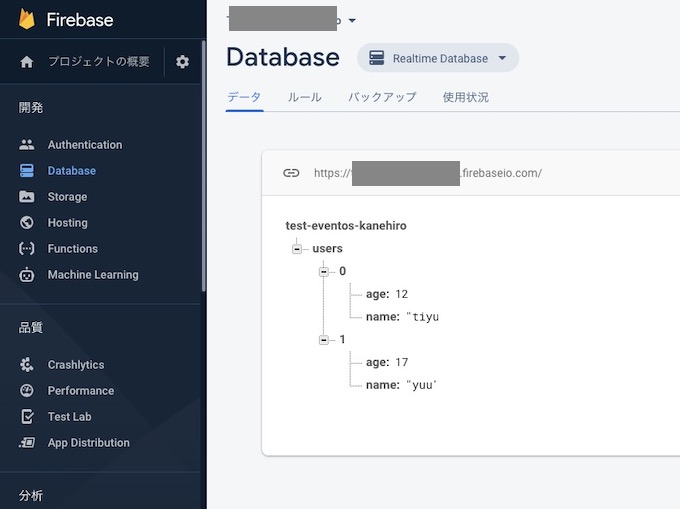Switch to the ルール tab
Viewport: 680px width, 509px height.
pos(304,97)
